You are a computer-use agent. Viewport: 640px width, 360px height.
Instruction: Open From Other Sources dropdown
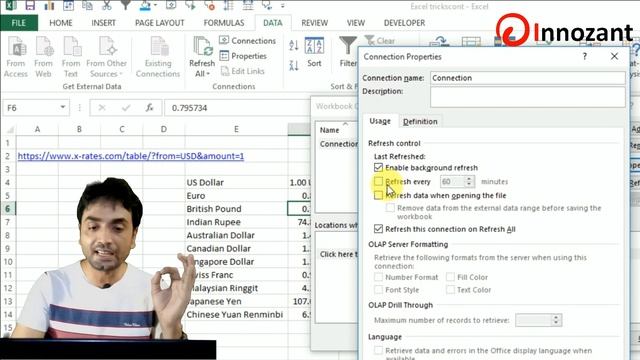click(x=107, y=57)
